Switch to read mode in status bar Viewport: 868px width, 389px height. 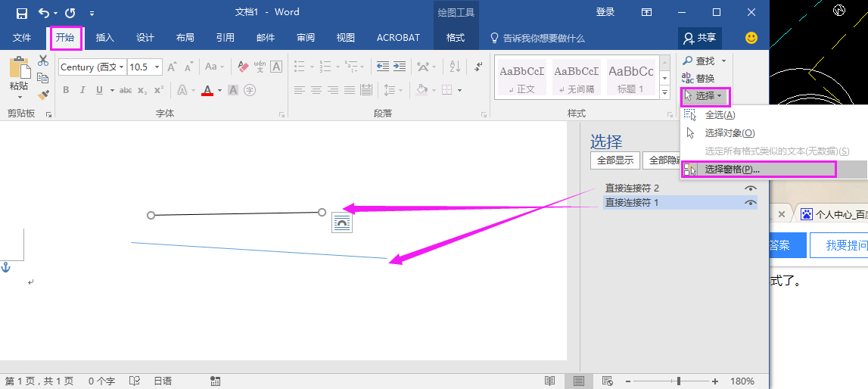[549, 381]
